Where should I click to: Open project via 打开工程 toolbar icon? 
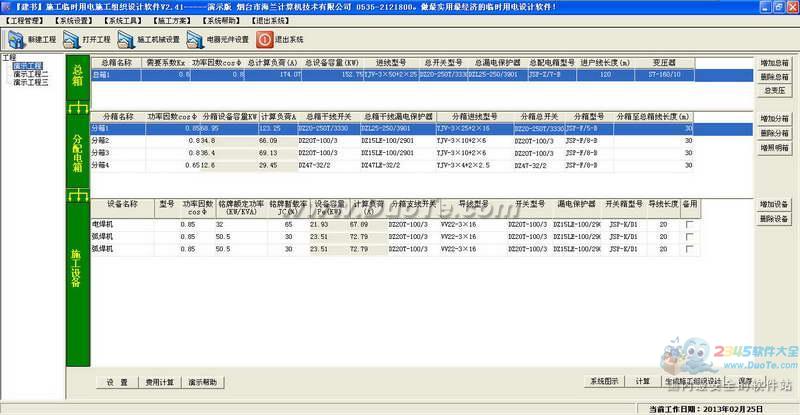pyautogui.click(x=73, y=40)
